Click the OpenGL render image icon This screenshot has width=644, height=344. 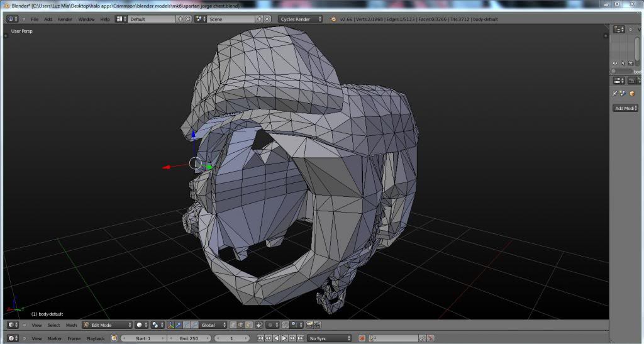[x=309, y=325]
